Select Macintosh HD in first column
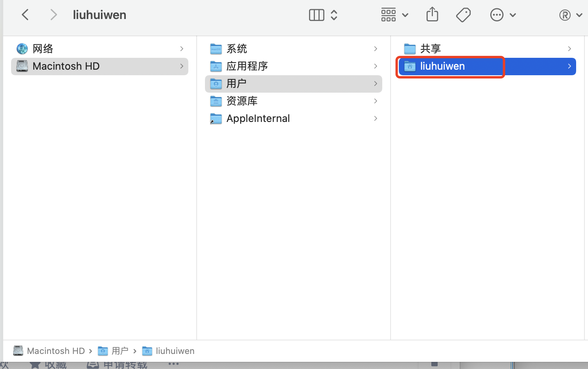 100,66
